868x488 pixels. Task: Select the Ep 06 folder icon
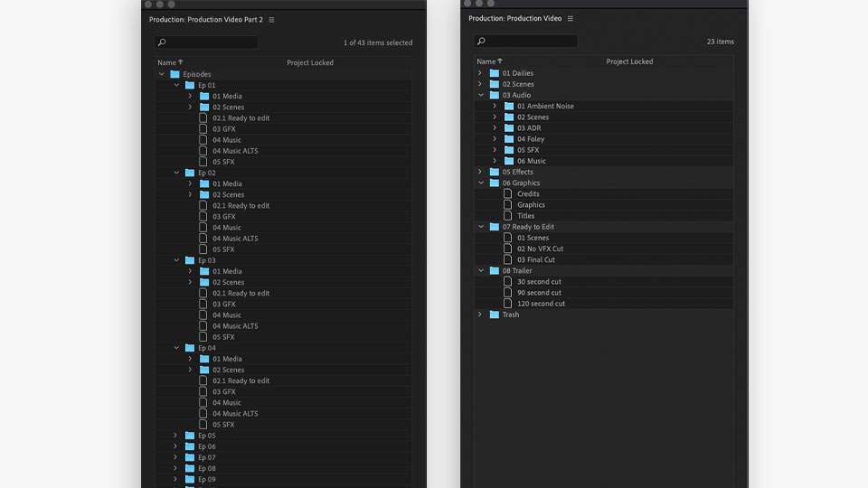(190, 446)
